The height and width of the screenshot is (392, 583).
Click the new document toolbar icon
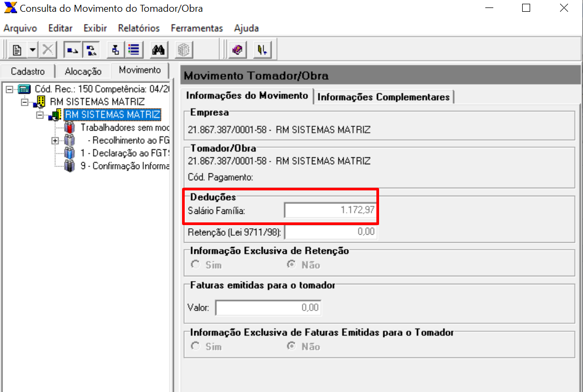17,50
